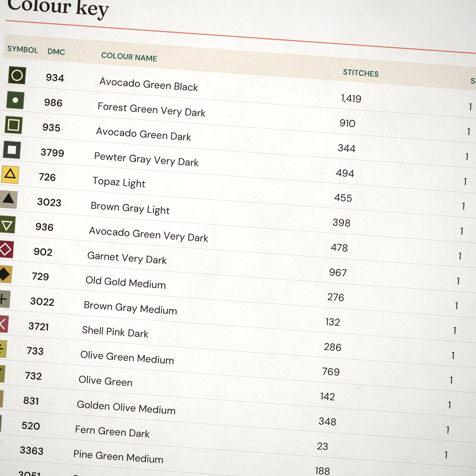Click the plus symbol for Brown Gray Medium
Viewport: 476px width, 476px height.
tap(4, 299)
